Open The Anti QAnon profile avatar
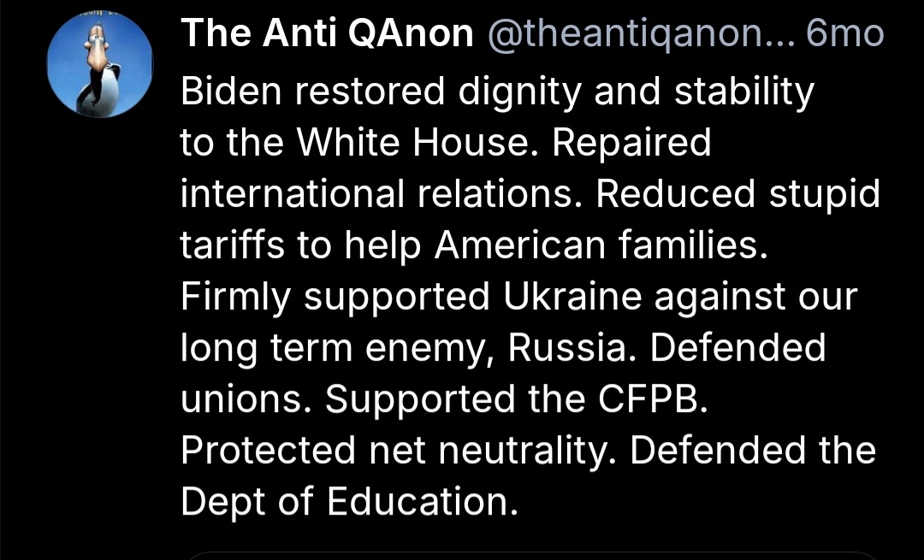Image resolution: width=924 pixels, height=560 pixels. [x=100, y=65]
